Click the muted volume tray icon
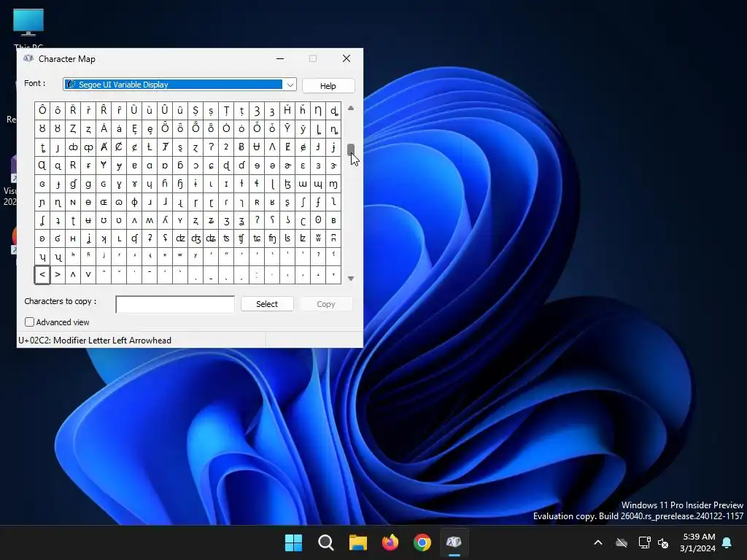747x560 pixels. (x=662, y=542)
